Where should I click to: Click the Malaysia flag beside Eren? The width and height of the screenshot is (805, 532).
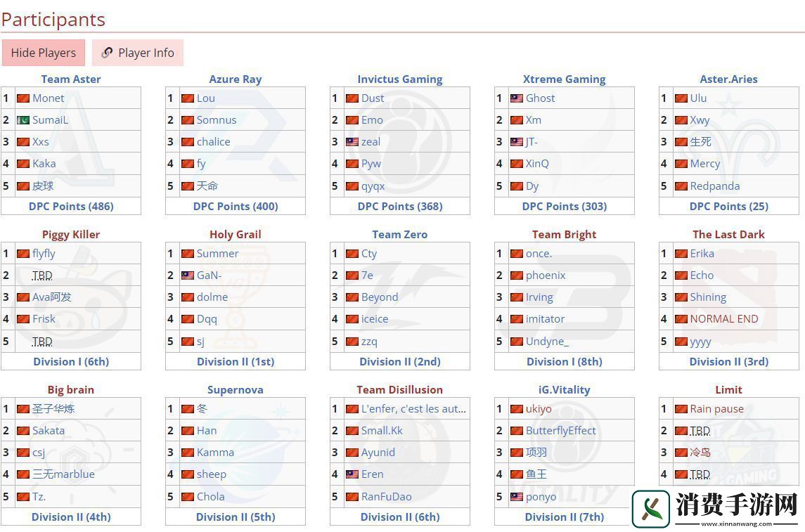point(352,474)
